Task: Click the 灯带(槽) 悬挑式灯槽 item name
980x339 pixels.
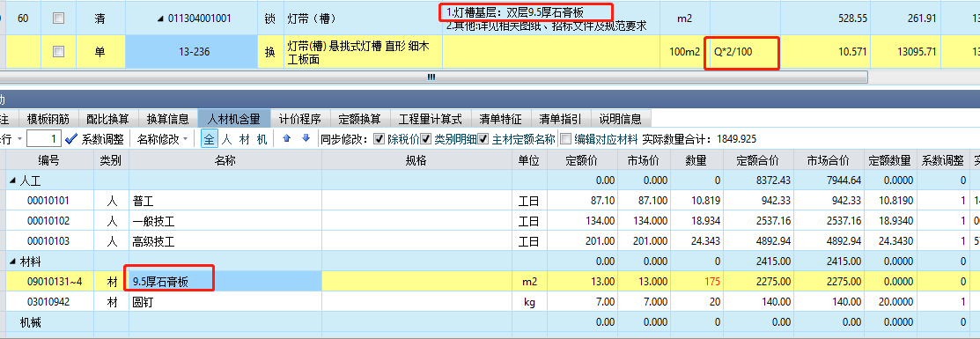Action: click(363, 52)
